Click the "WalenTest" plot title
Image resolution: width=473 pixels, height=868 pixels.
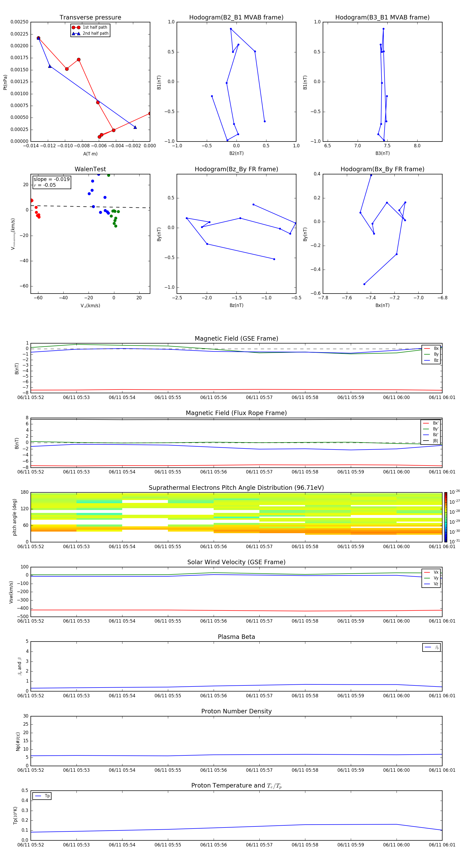(x=90, y=169)
